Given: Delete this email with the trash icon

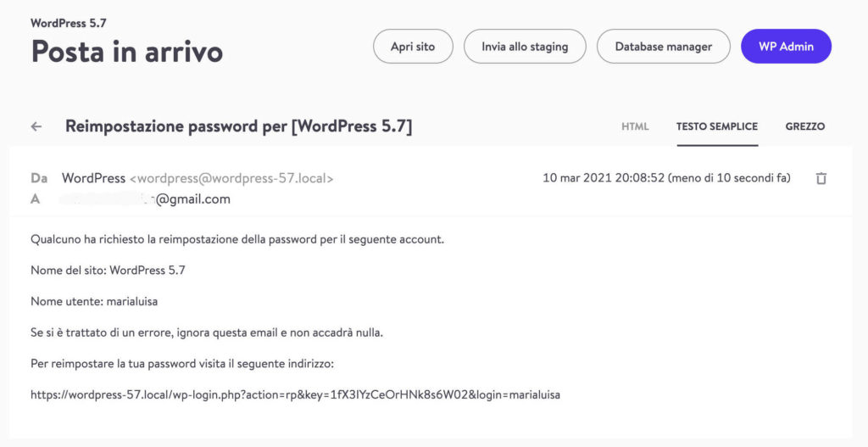Looking at the screenshot, I should click(x=821, y=178).
